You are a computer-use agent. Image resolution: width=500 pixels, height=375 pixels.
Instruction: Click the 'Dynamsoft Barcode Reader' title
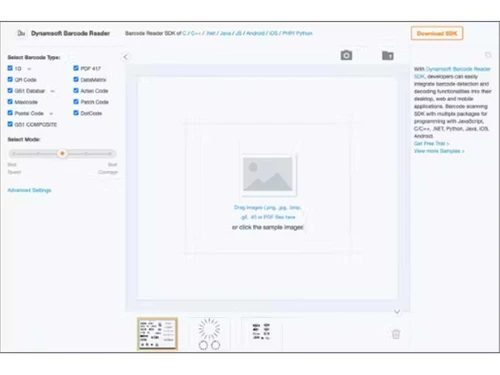[x=70, y=33]
